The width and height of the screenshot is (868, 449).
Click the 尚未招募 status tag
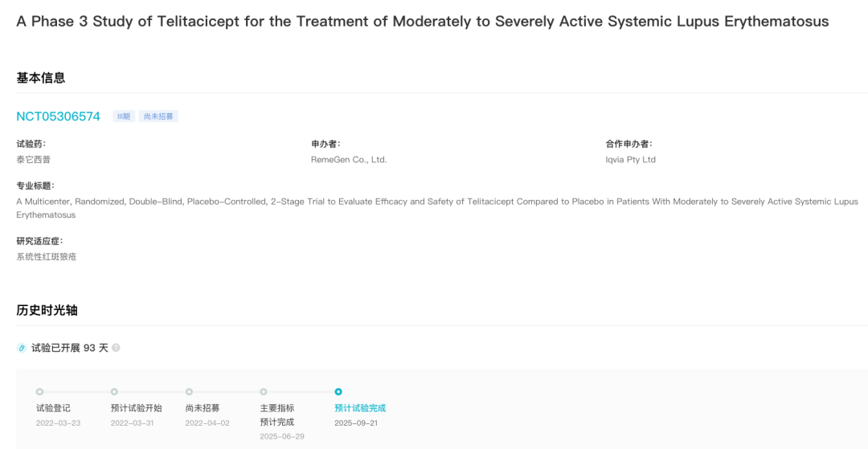(158, 116)
